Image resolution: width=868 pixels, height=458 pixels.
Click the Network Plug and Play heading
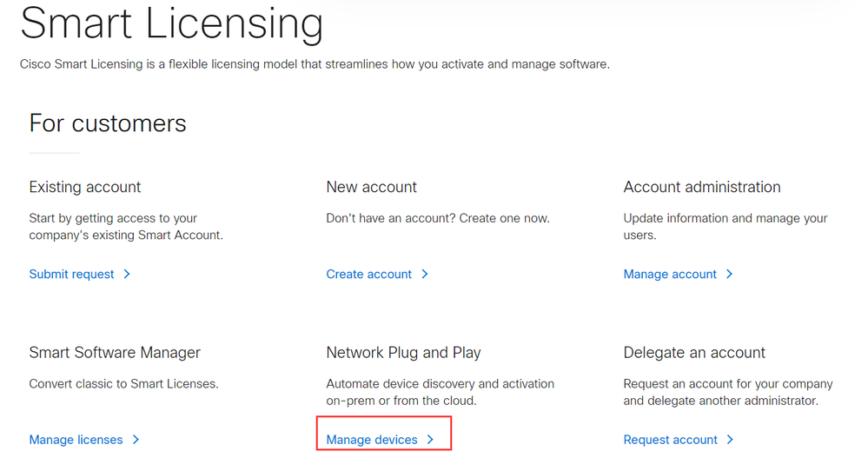click(403, 353)
